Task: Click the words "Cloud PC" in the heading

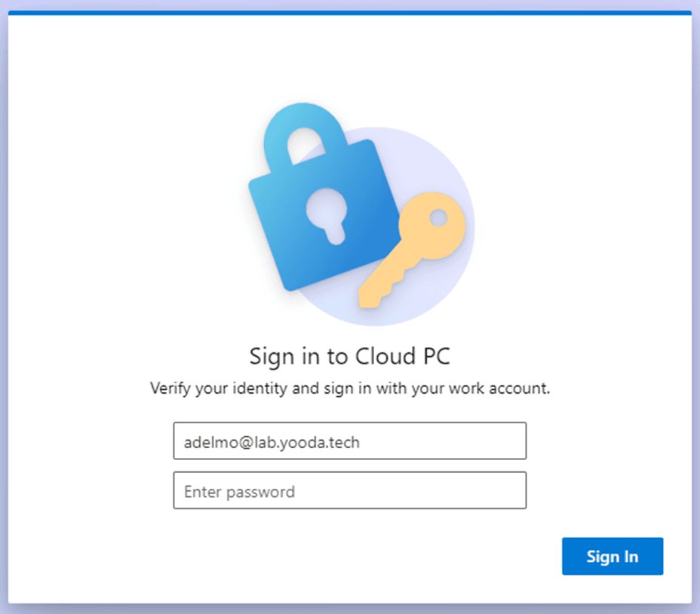Action: [x=403, y=356]
